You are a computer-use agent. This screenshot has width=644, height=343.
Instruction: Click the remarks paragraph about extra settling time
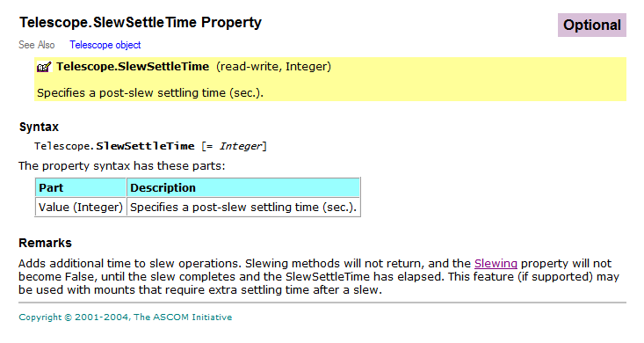[x=319, y=276]
